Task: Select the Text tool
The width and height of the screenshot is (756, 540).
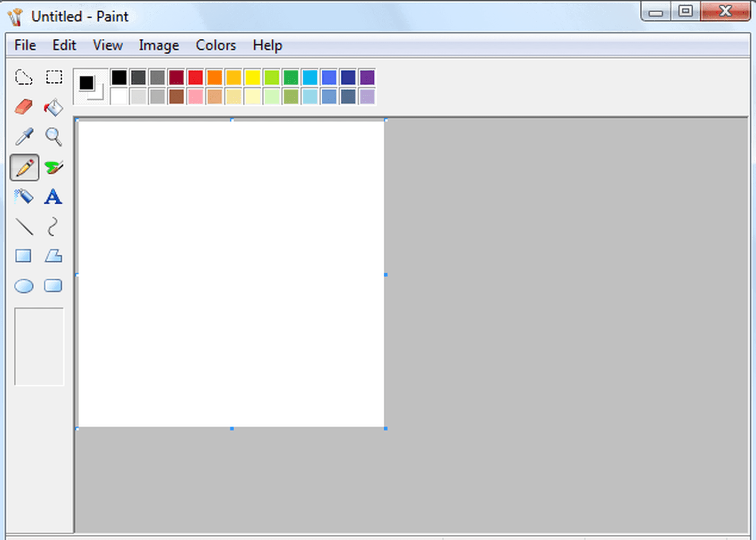Action: [53, 197]
